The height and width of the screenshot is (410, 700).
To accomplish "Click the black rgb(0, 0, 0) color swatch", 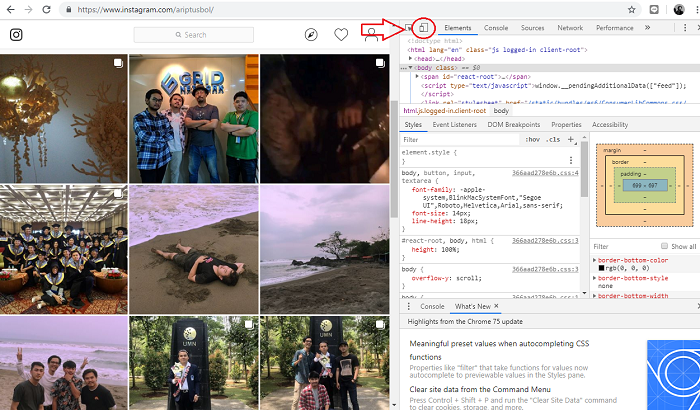I will tap(601, 268).
